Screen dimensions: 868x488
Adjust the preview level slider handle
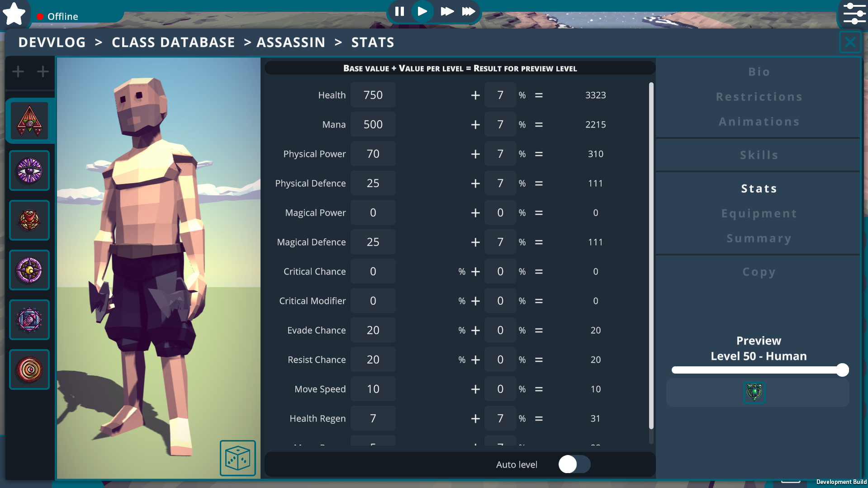(842, 370)
